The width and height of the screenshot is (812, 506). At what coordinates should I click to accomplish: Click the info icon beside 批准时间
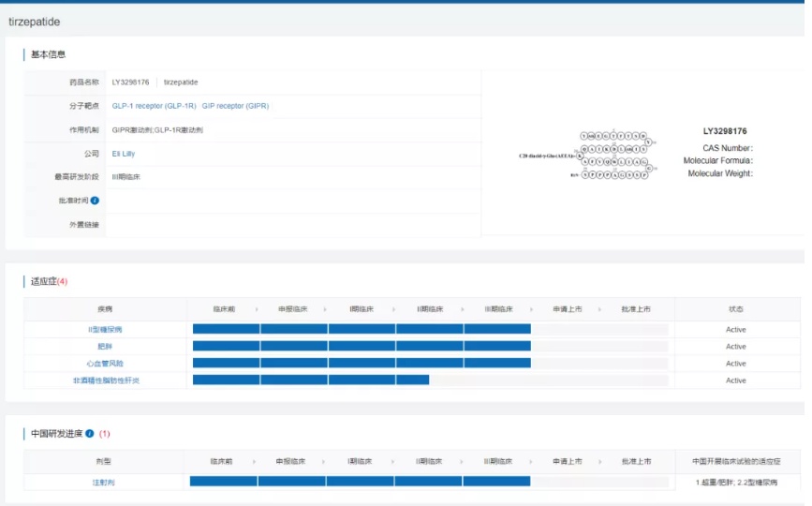tap(95, 201)
